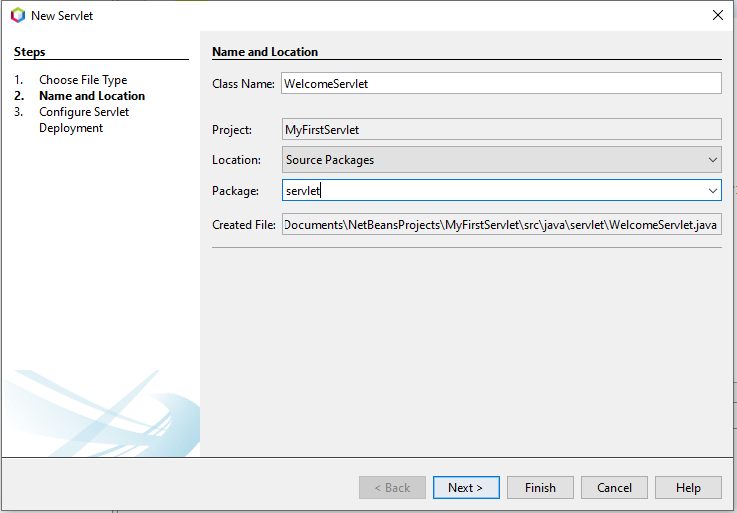Click the New Servlet title text
This screenshot has height=513, width=737.
click(x=62, y=16)
